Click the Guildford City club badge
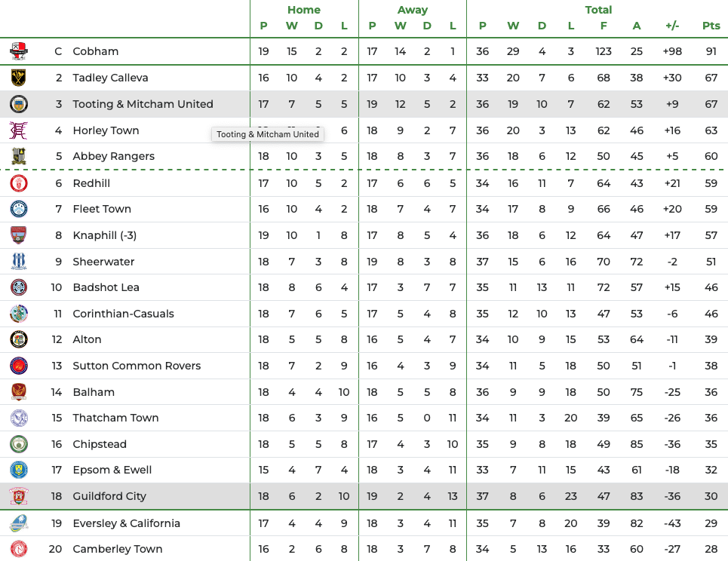728x561 pixels. (19, 496)
